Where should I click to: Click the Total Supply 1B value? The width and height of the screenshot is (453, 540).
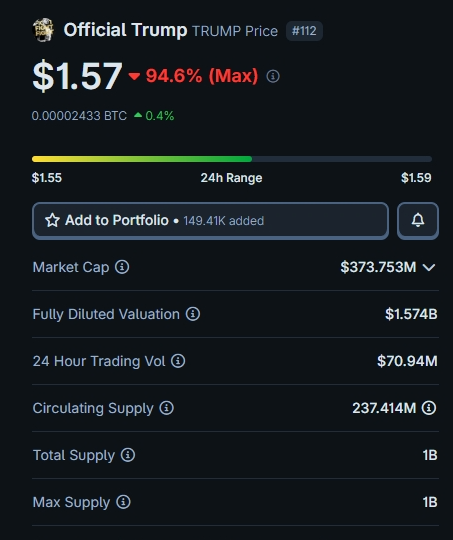[x=430, y=455]
